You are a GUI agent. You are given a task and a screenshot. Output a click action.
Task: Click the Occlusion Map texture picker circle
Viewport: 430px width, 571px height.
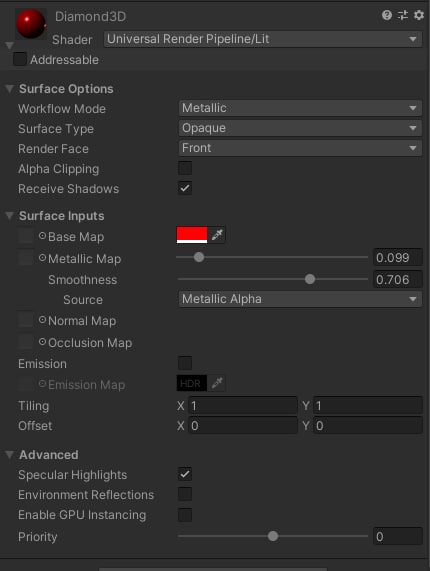[x=42, y=342]
